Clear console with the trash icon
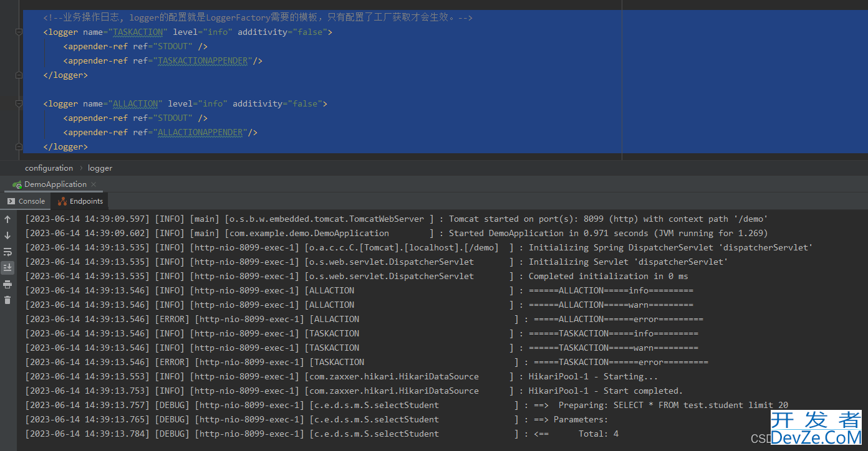Image resolution: width=868 pixels, height=451 pixels. pos(7,300)
